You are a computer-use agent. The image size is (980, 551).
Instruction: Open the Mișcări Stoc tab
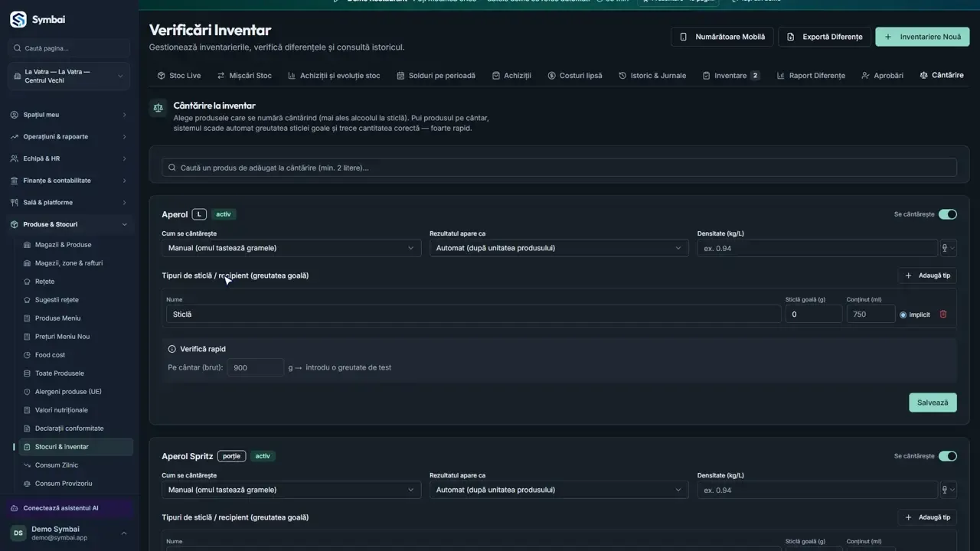pos(244,76)
